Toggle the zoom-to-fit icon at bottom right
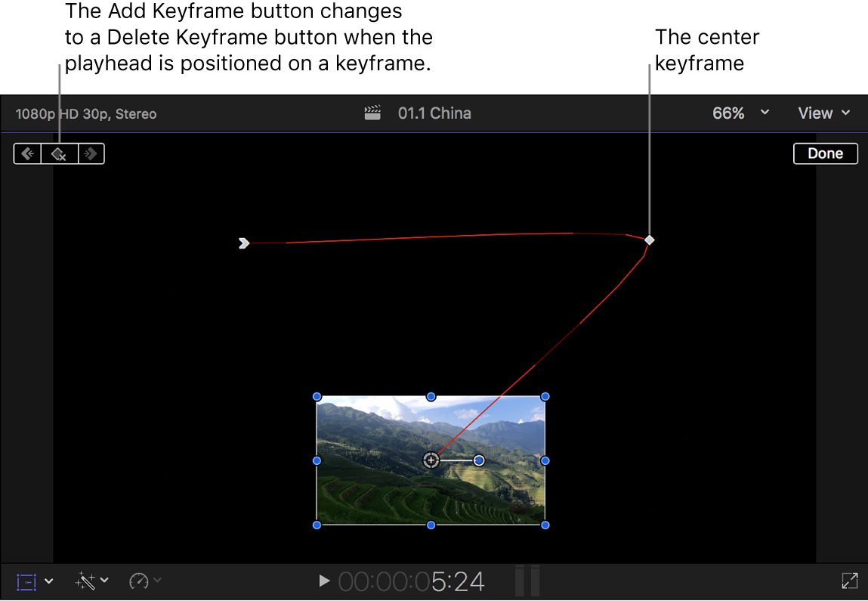 (x=849, y=581)
